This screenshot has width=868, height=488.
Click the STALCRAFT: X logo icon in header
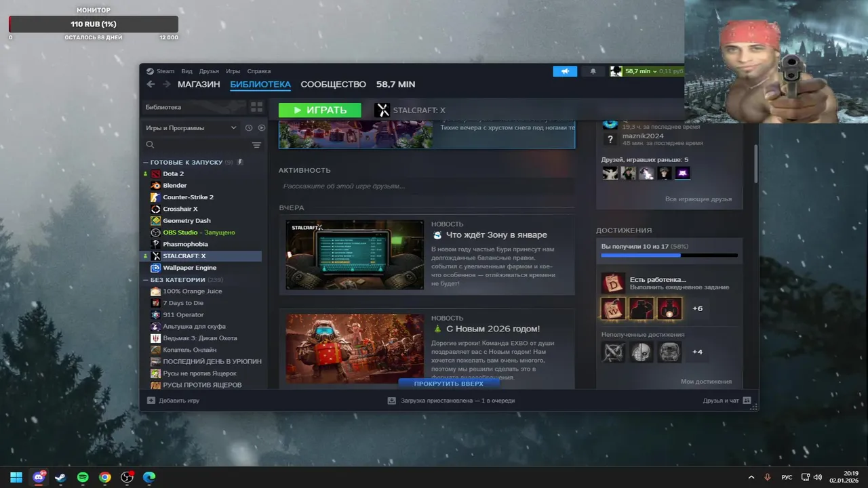pyautogui.click(x=382, y=110)
